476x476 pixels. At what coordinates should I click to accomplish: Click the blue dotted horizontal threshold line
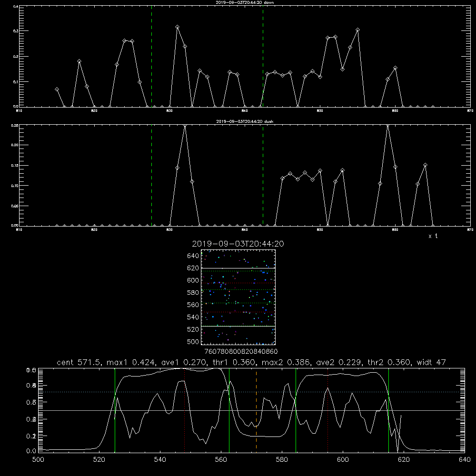[251, 392]
